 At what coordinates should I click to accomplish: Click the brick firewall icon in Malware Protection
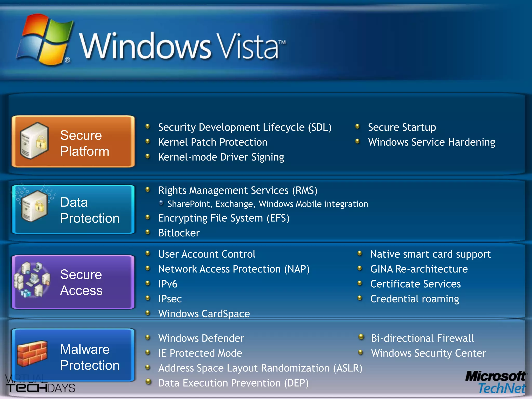coord(32,354)
